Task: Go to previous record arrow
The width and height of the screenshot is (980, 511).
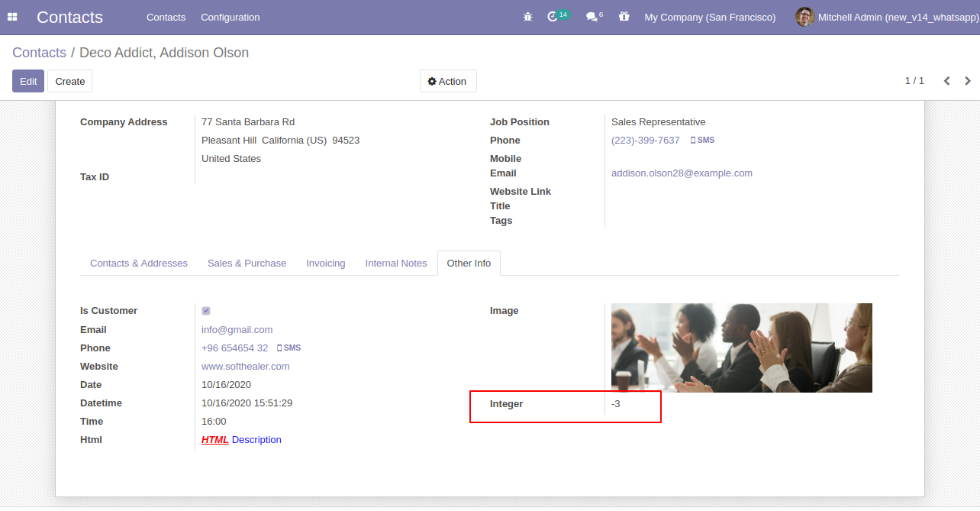Action: coord(946,81)
